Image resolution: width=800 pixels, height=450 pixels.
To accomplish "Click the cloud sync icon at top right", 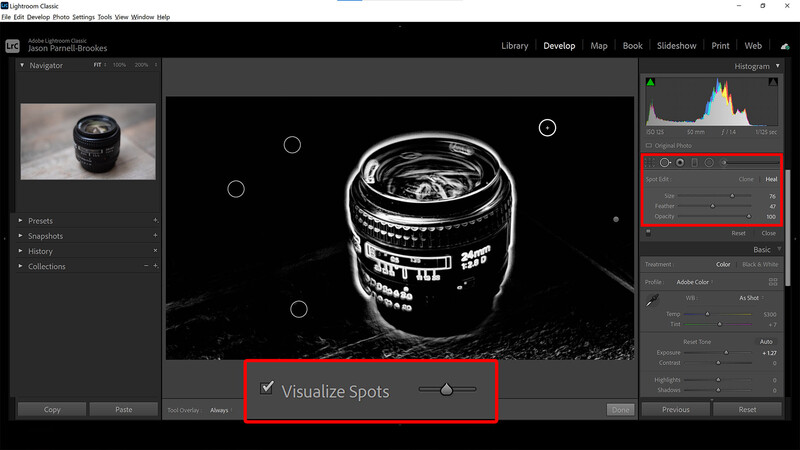I will pyautogui.click(x=785, y=46).
